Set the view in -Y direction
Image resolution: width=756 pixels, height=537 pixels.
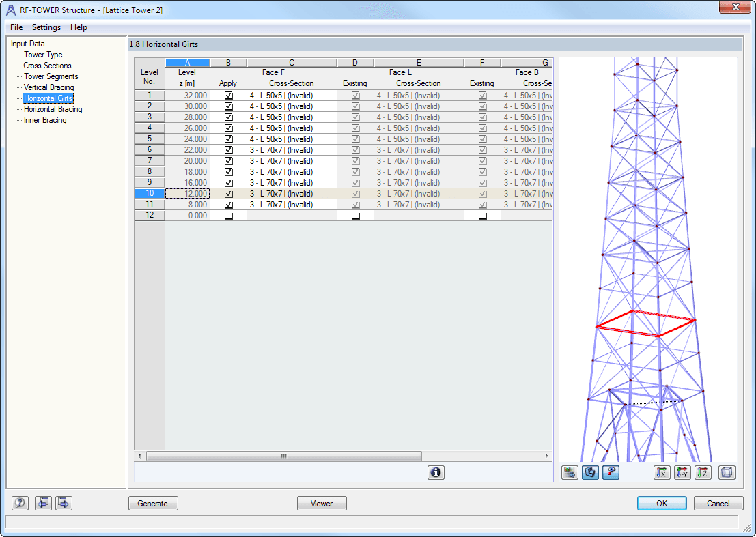tap(682, 472)
